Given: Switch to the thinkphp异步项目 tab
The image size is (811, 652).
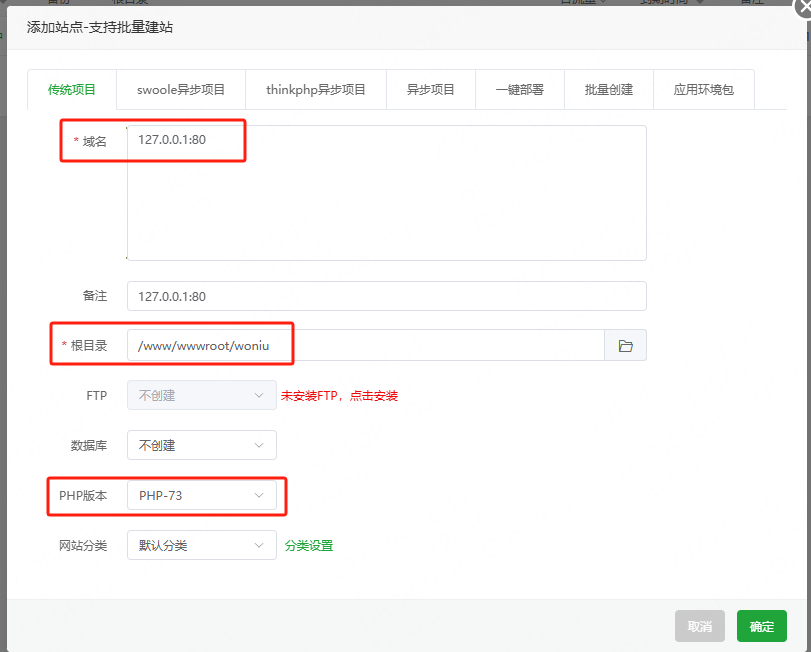Looking at the screenshot, I should click(x=315, y=89).
